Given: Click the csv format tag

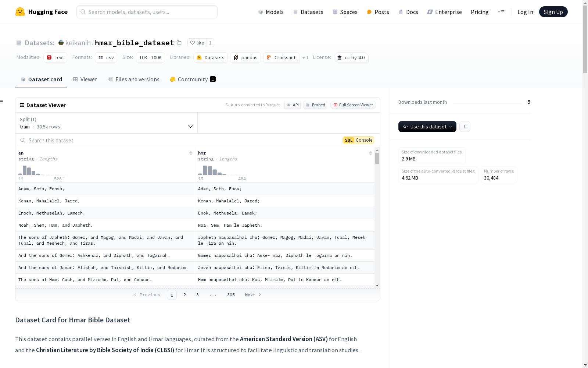Looking at the screenshot, I should click(106, 57).
